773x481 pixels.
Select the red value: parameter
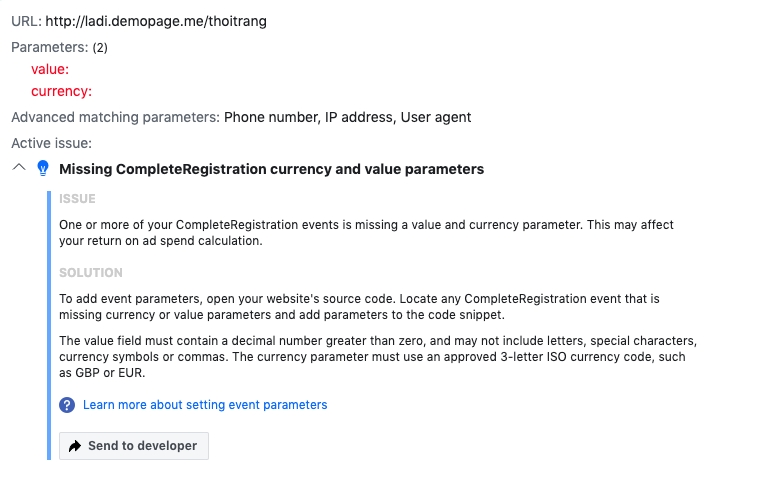50,69
